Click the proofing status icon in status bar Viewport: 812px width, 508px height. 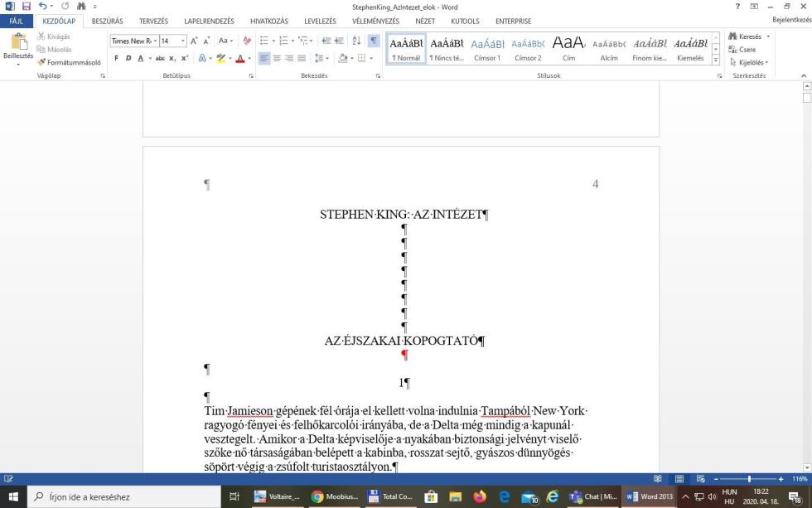pos(8,479)
